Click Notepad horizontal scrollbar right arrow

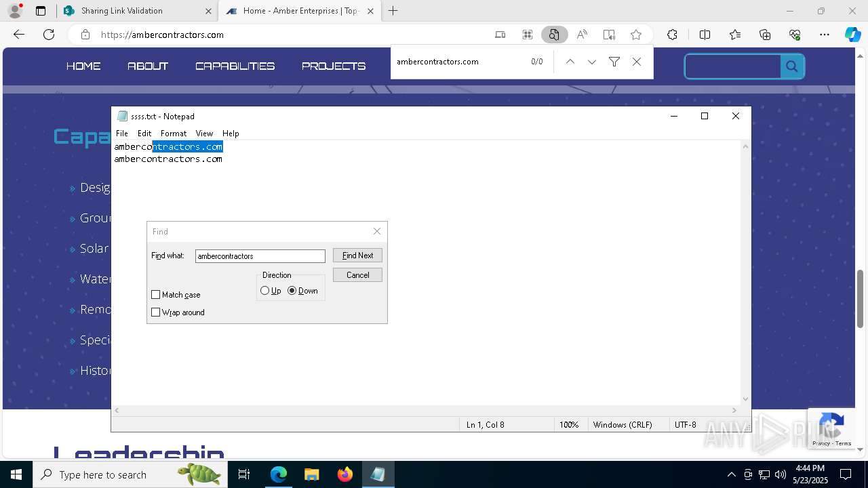tap(734, 410)
